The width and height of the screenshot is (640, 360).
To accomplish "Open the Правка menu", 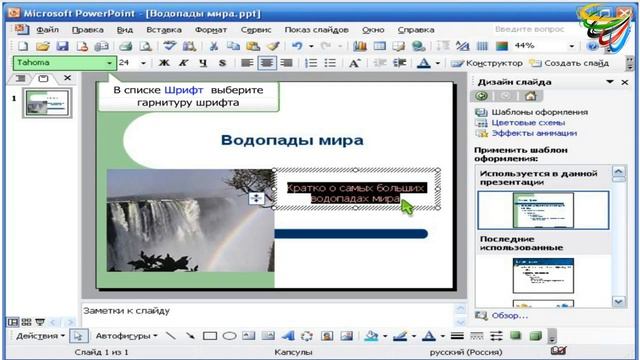I will pos(87,30).
